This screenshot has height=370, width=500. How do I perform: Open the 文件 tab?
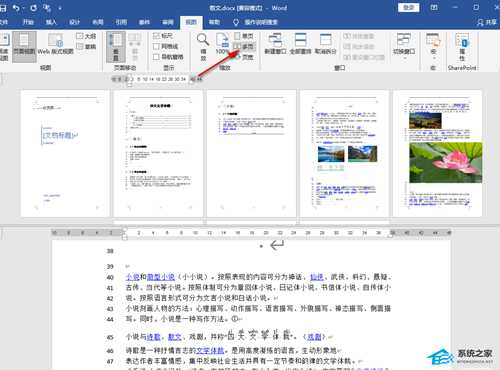3,22
